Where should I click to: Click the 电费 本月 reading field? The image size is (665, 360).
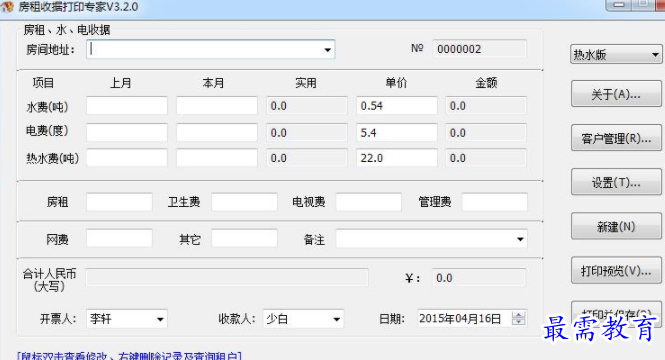(x=217, y=132)
